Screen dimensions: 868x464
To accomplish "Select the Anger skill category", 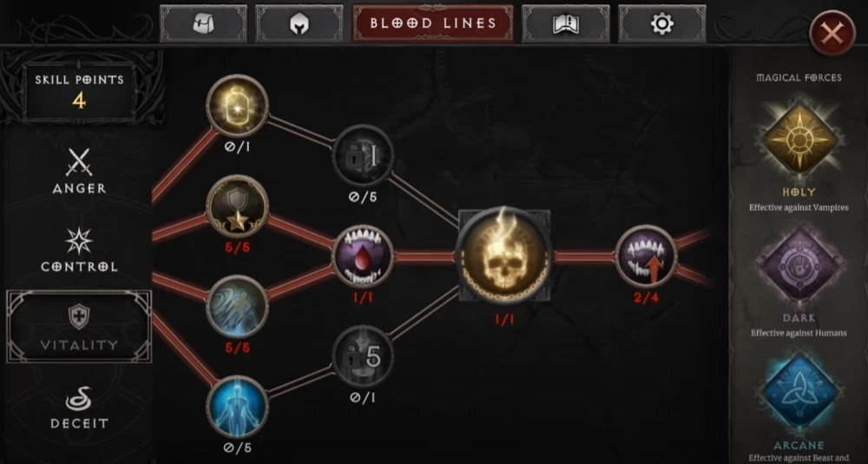I will (79, 171).
